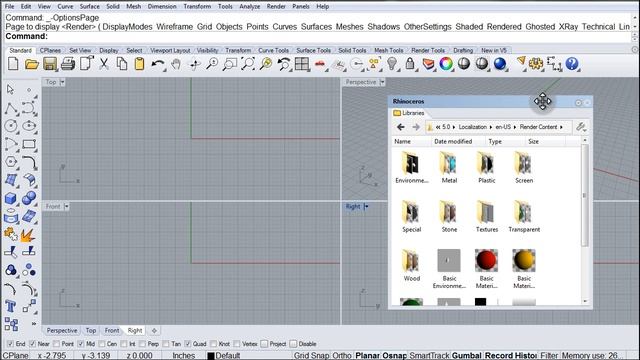Open the Perspective viewport dropdown arrow
Image resolution: width=640 pixels, height=360 pixels.
coord(382,82)
